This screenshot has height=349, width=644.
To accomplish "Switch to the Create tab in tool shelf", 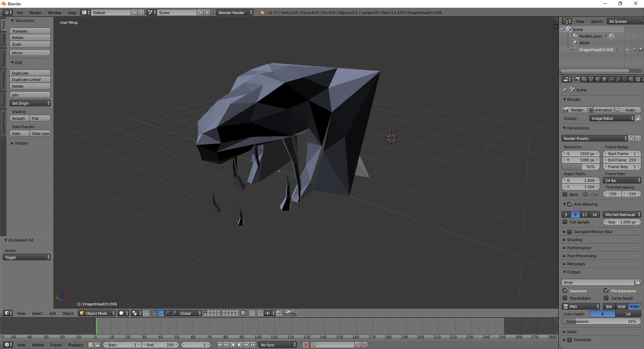I will (4, 40).
